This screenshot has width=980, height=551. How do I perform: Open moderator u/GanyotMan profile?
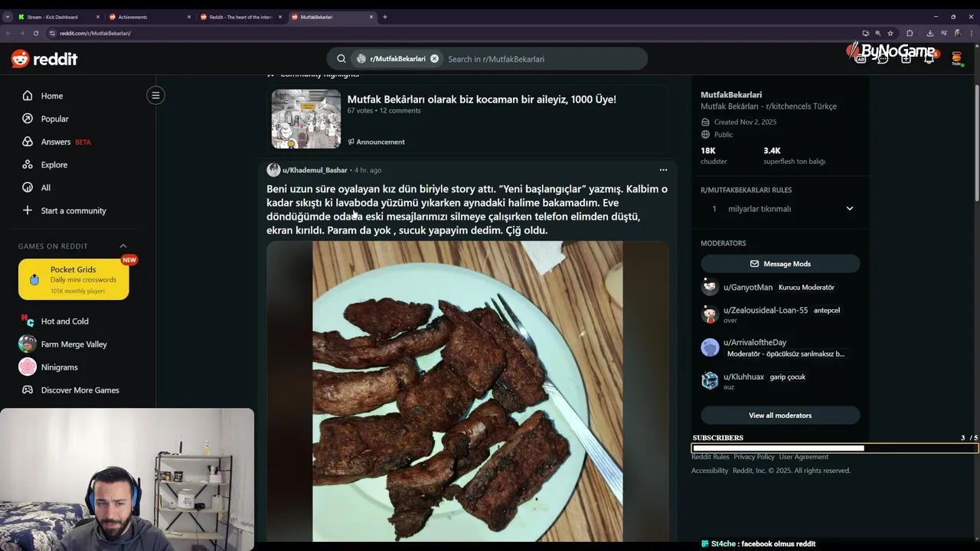[748, 288]
